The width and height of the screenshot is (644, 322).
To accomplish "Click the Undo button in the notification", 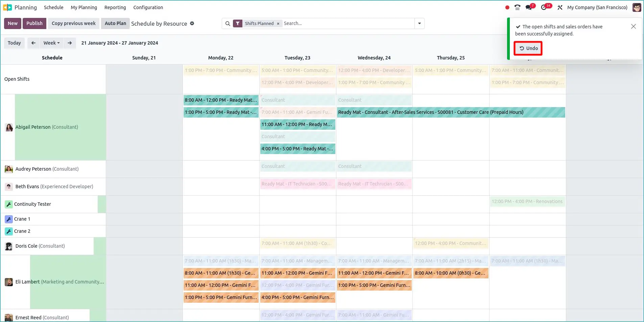I will pyautogui.click(x=528, y=48).
